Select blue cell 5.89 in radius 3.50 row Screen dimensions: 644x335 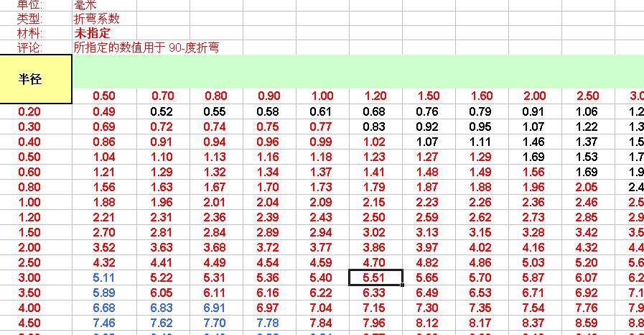(104, 293)
